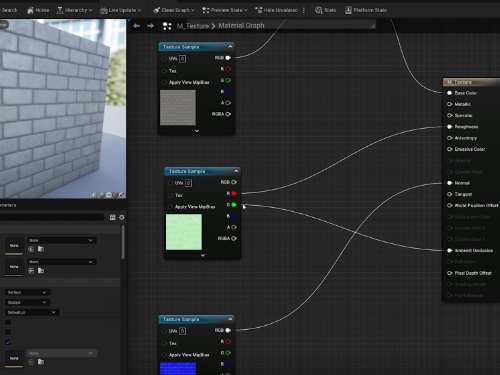
Task: Click the Clean Graph toolbar button
Action: [174, 10]
